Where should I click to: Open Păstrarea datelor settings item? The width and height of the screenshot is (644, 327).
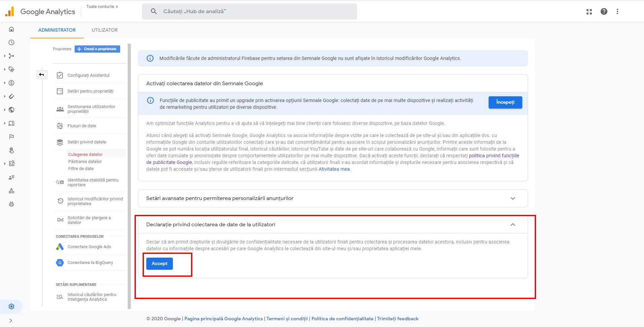[x=85, y=162]
